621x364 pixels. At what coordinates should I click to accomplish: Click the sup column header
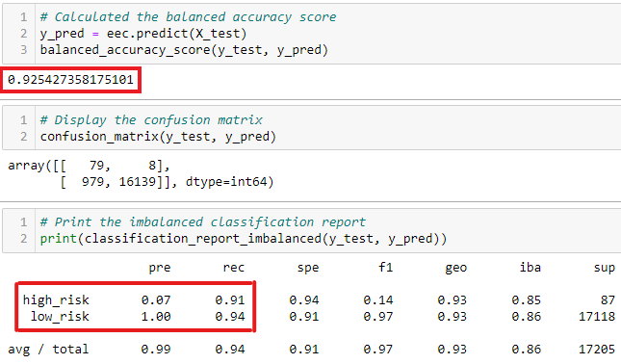(x=605, y=268)
